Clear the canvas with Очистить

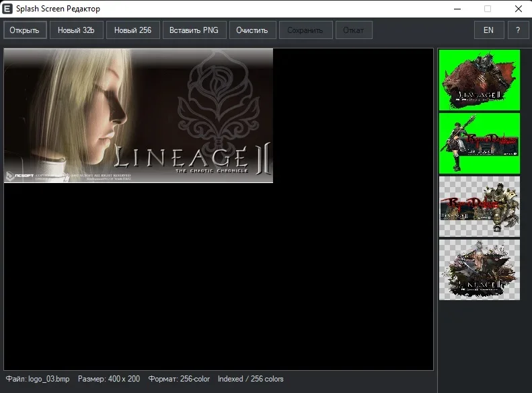coord(252,30)
